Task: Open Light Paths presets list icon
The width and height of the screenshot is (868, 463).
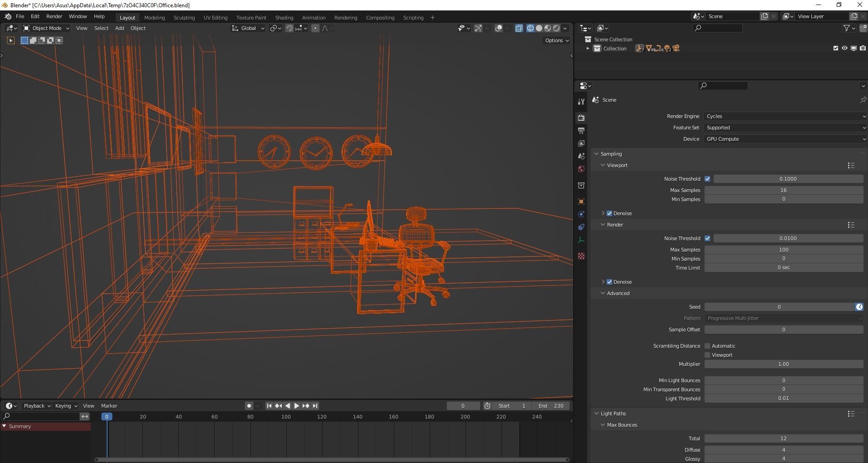Action: tap(851, 414)
